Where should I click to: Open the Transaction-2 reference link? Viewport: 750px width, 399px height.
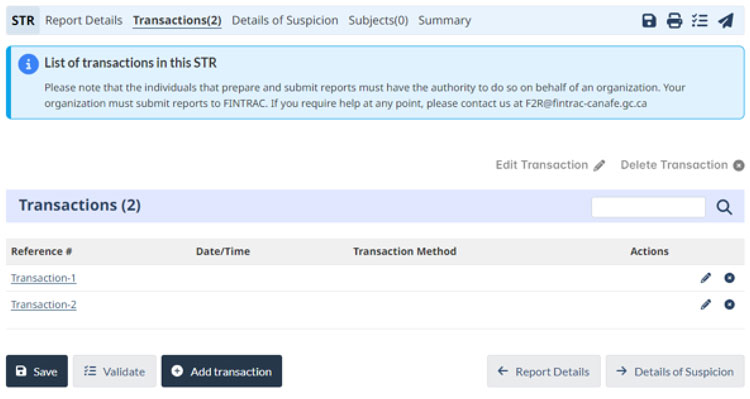pyautogui.click(x=44, y=305)
